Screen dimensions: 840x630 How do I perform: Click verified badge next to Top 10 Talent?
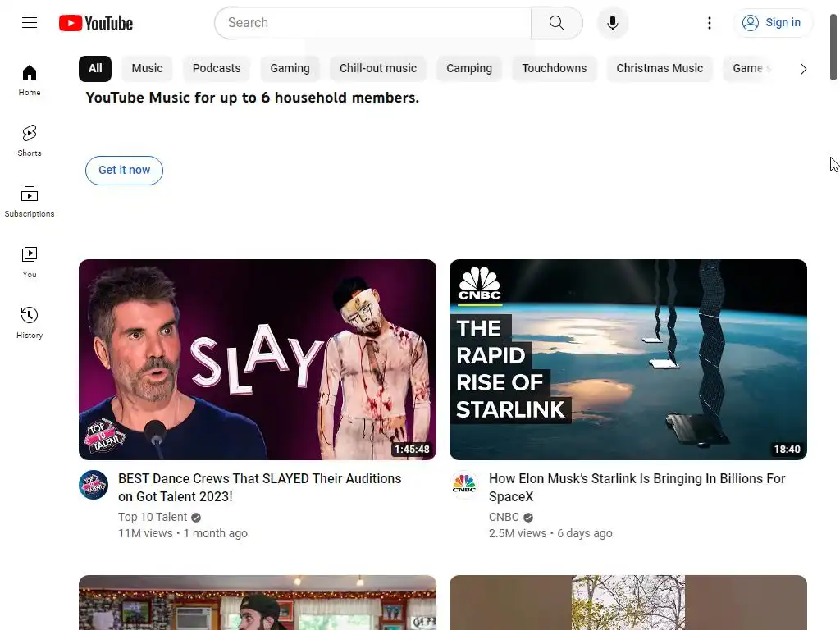coord(196,518)
